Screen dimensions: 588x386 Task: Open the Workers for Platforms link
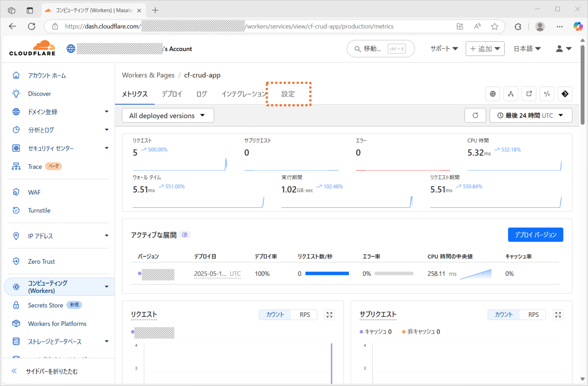click(57, 323)
